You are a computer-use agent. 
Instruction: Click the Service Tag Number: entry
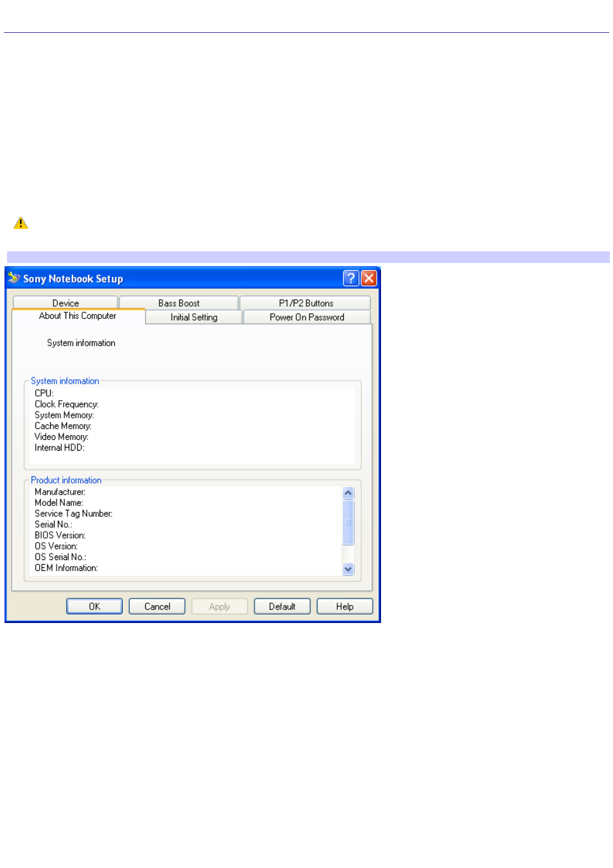click(x=74, y=514)
